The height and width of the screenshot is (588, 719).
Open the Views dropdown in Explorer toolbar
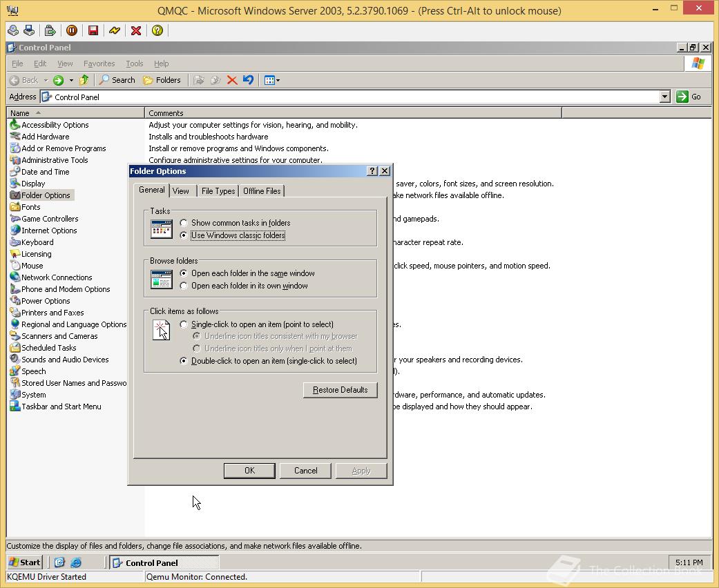point(272,80)
